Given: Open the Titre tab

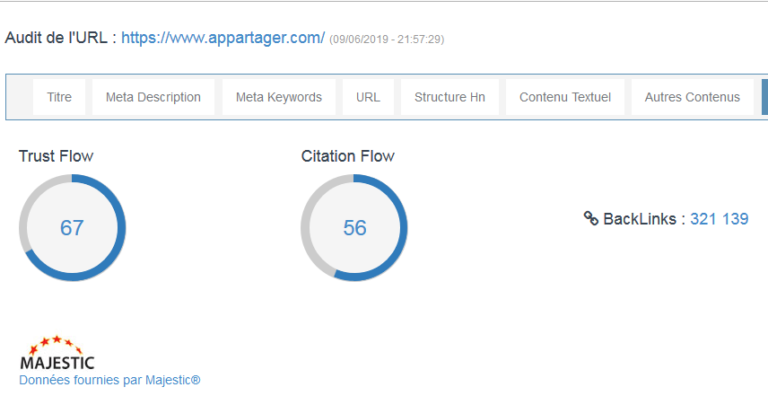Looking at the screenshot, I should (x=59, y=97).
